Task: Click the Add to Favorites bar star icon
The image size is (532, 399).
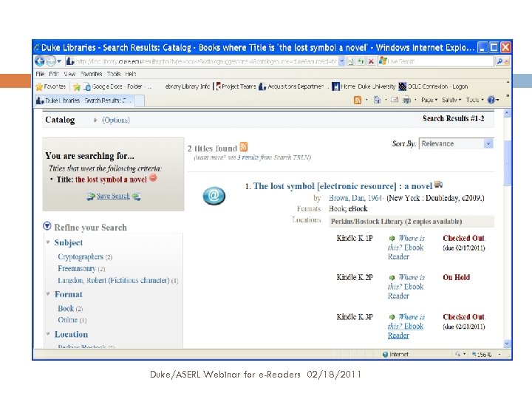Action: pos(77,87)
